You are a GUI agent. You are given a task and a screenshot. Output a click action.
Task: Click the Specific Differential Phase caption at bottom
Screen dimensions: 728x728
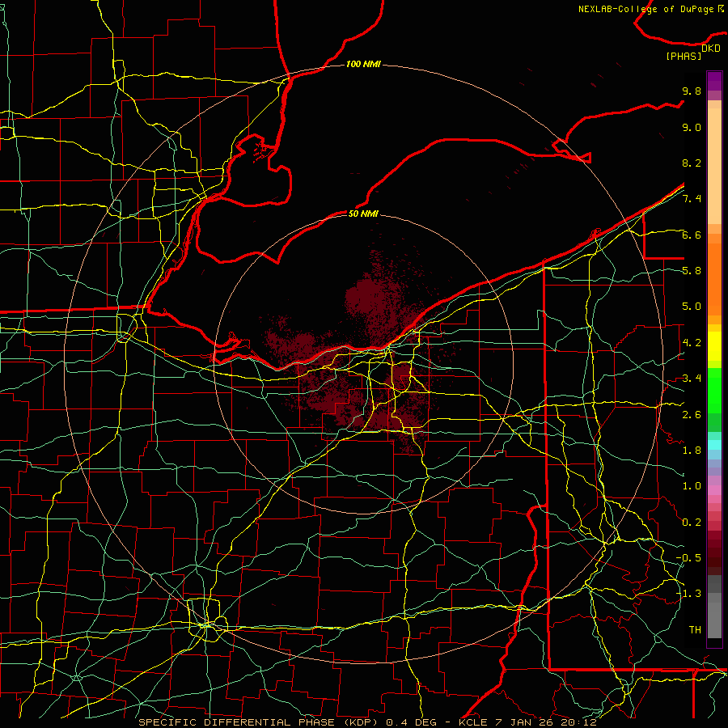tap(367, 722)
